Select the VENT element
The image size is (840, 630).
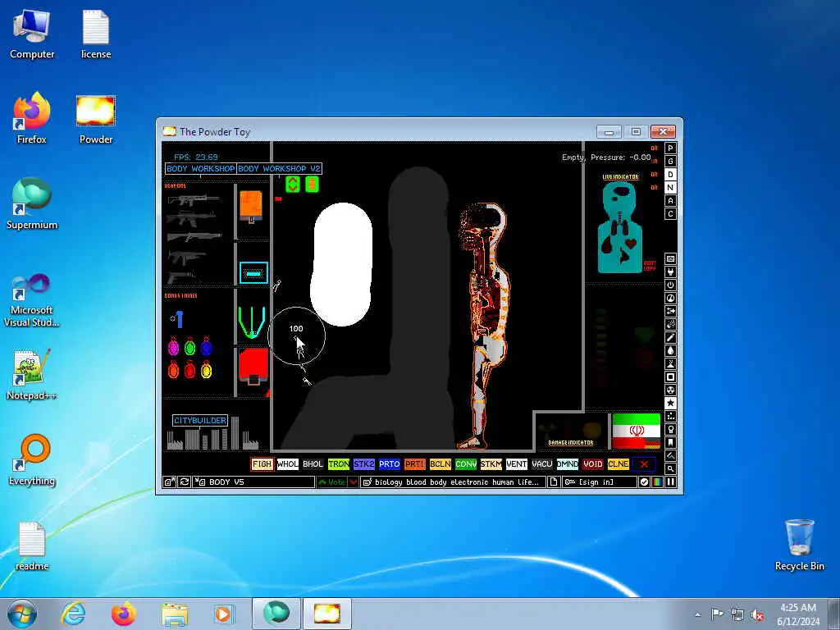(517, 464)
